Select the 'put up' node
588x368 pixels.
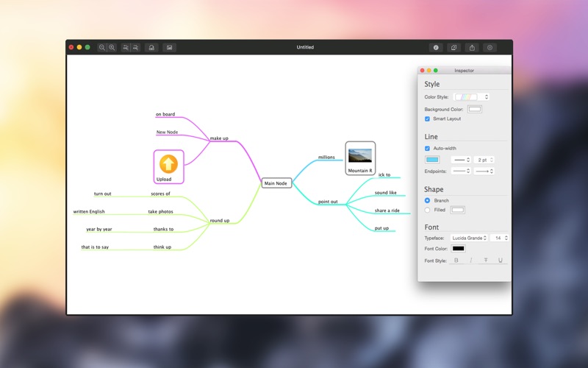click(x=381, y=228)
